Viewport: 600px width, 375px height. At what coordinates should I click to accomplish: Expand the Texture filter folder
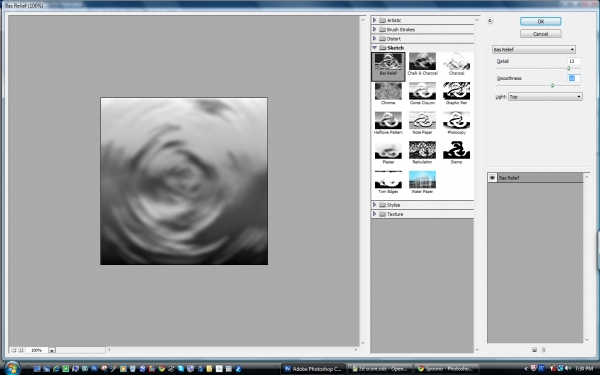click(375, 214)
